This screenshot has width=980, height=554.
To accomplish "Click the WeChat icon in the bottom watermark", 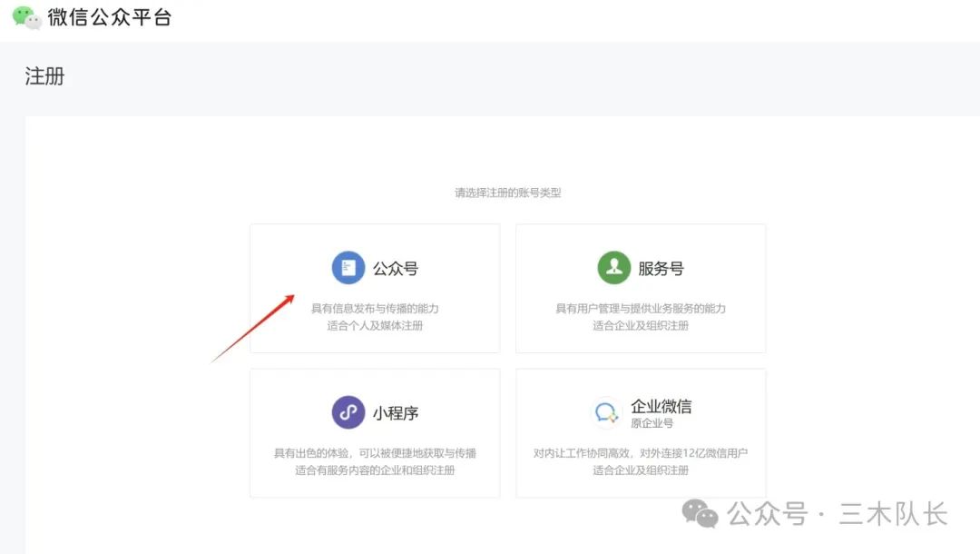I will (698, 515).
